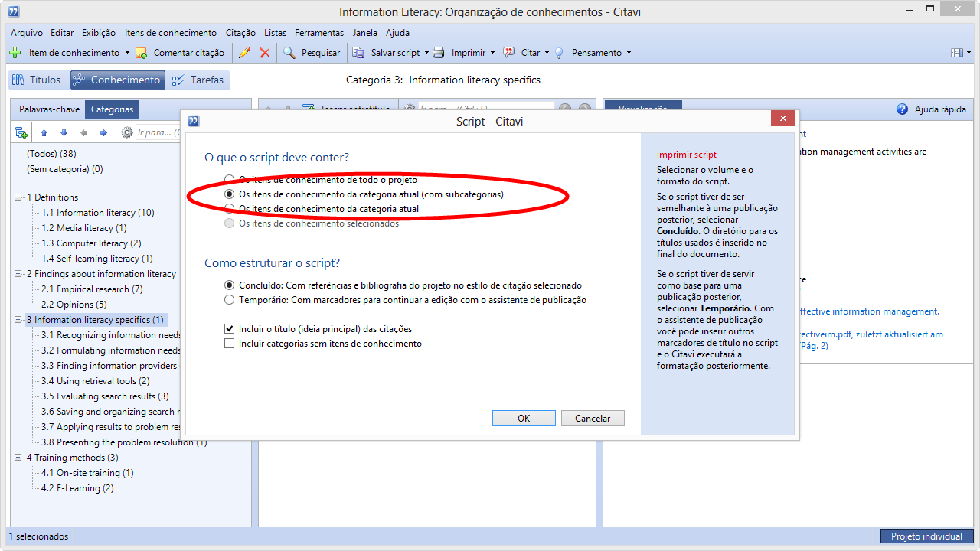Click the Pensamento light bulb icon
This screenshot has height=551, width=980.
coord(559,53)
